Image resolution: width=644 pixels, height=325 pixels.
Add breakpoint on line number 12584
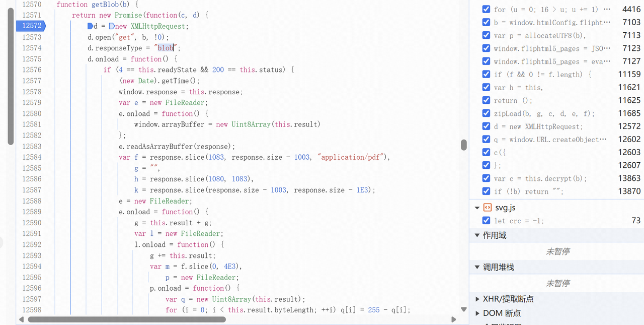pos(32,157)
